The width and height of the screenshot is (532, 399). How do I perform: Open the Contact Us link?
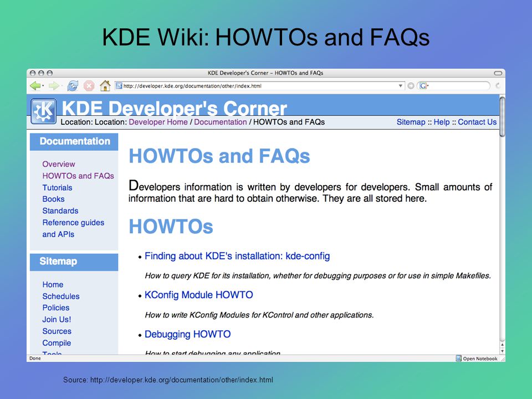[477, 122]
